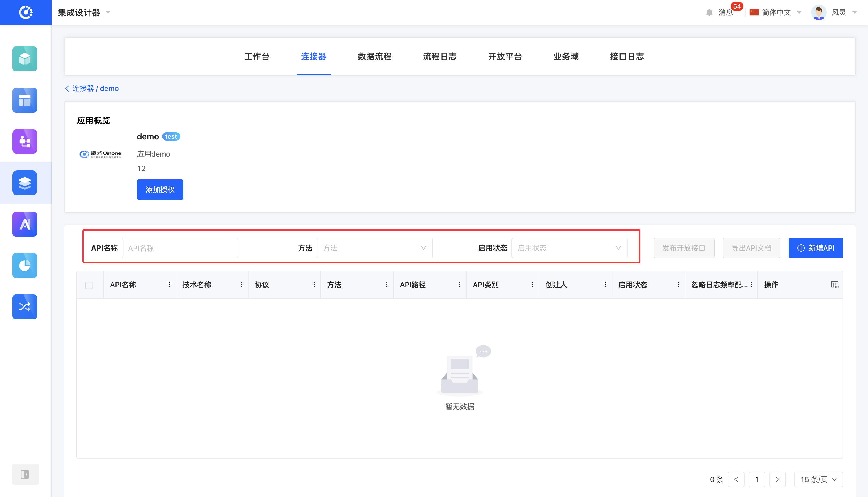Screen dimensions: 868x497
Task: Click the pie chart sidebar icon
Action: [25, 265]
